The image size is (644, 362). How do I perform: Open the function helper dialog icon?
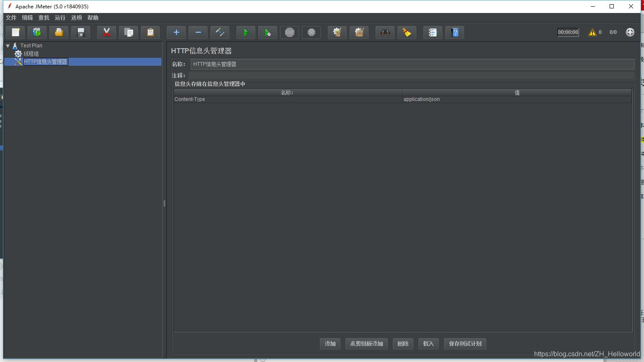coord(433,32)
